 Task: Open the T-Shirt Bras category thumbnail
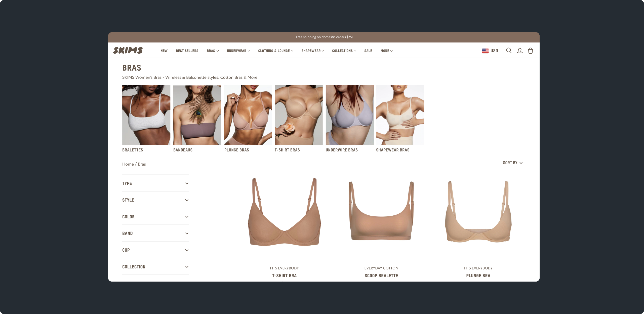click(299, 115)
